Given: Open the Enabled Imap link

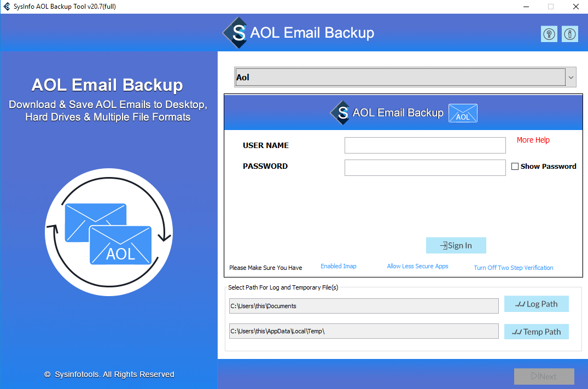Looking at the screenshot, I should (338, 266).
